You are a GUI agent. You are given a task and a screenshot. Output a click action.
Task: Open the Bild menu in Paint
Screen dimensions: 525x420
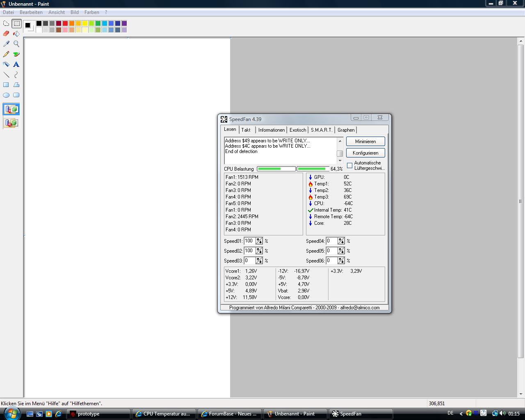point(75,12)
